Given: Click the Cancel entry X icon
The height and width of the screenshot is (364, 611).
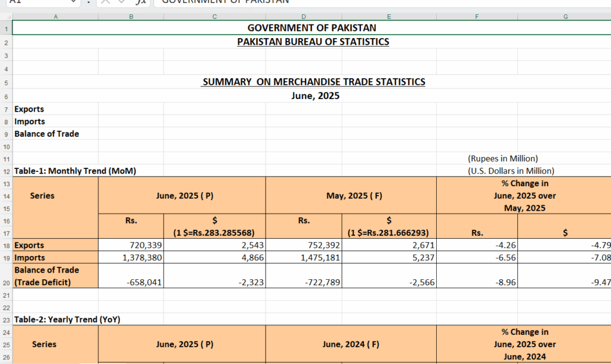Looking at the screenshot, I should coord(106,2).
